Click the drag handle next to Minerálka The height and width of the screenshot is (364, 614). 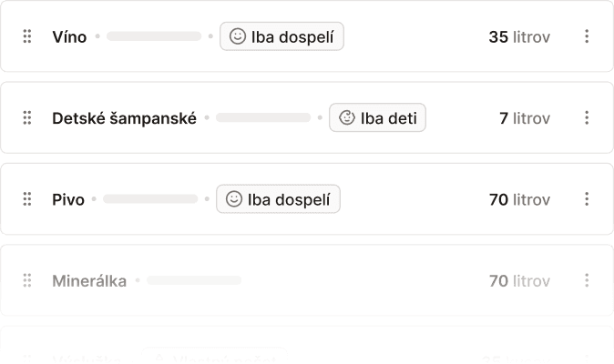(x=27, y=280)
